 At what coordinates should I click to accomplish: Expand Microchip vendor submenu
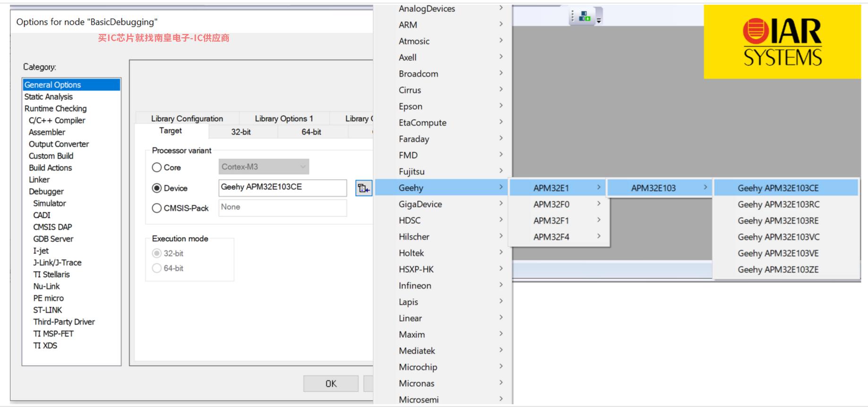pos(442,367)
